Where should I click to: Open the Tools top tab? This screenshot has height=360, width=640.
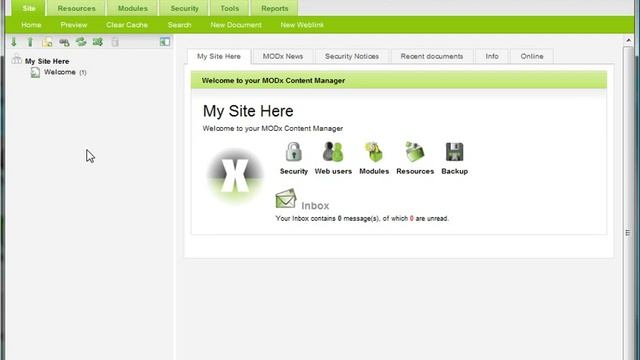click(x=230, y=8)
